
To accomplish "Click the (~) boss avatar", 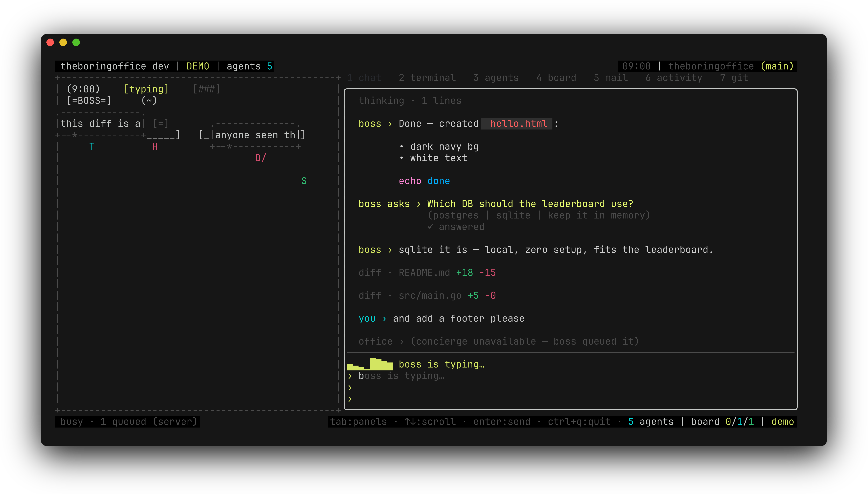I will tap(149, 101).
